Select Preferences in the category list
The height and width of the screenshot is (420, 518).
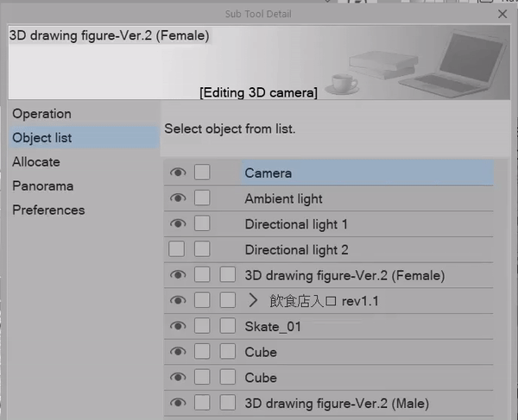(x=48, y=210)
